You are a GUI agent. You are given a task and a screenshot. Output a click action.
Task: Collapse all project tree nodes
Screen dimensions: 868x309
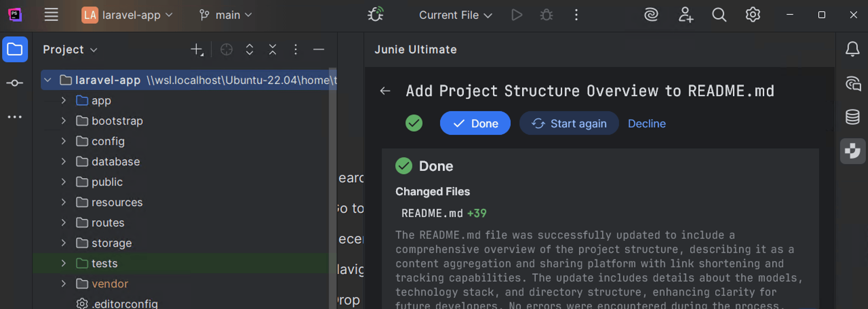tap(273, 50)
